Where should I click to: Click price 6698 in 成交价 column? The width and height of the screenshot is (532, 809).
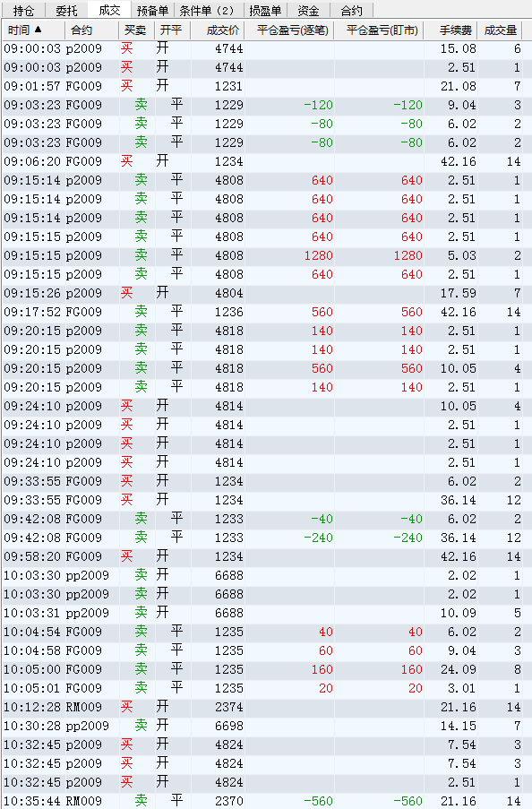229,726
